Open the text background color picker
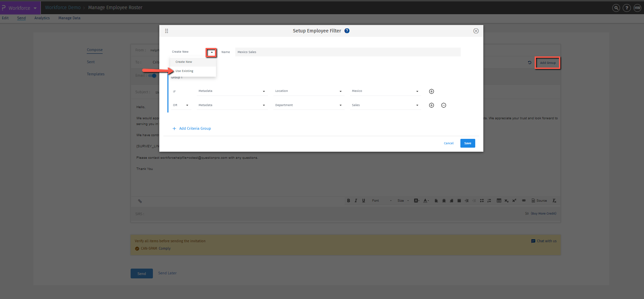The image size is (644, 299). (417, 201)
